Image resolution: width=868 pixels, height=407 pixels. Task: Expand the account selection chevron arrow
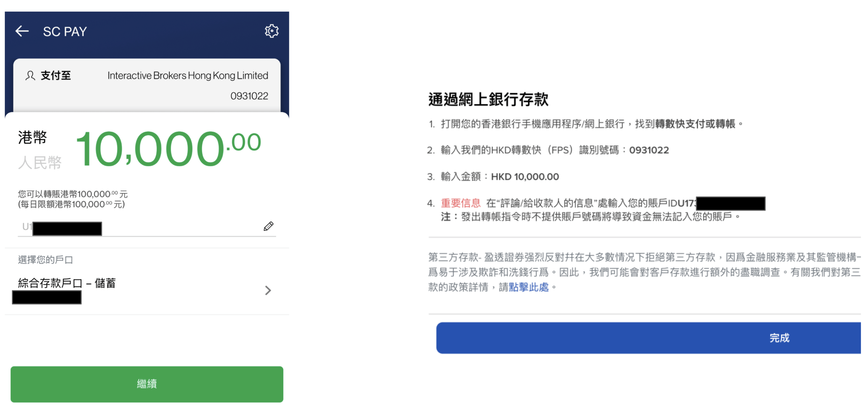pyautogui.click(x=268, y=290)
